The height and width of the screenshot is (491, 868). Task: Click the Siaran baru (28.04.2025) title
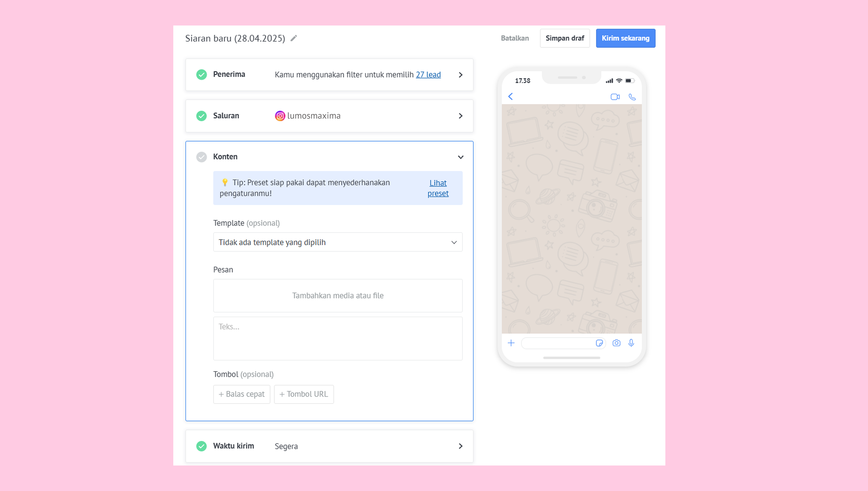[x=235, y=39]
